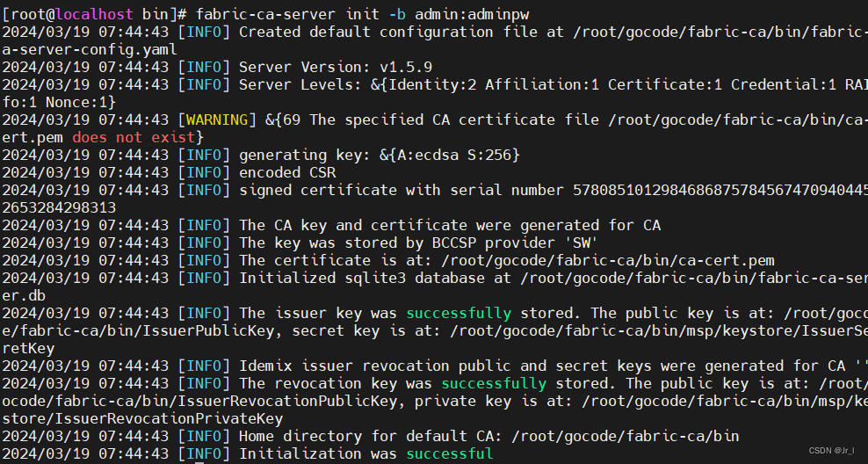
Task: Click the 'fo:1 Nonce:1}' text
Action: tap(59, 103)
